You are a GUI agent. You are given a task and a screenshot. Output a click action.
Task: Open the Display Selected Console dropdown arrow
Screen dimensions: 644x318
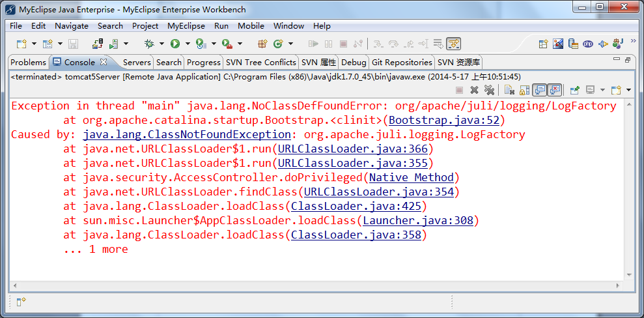(x=602, y=90)
